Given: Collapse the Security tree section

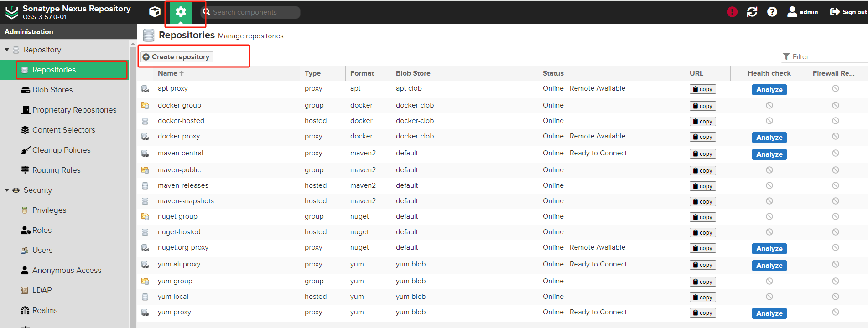Looking at the screenshot, I should [7, 190].
